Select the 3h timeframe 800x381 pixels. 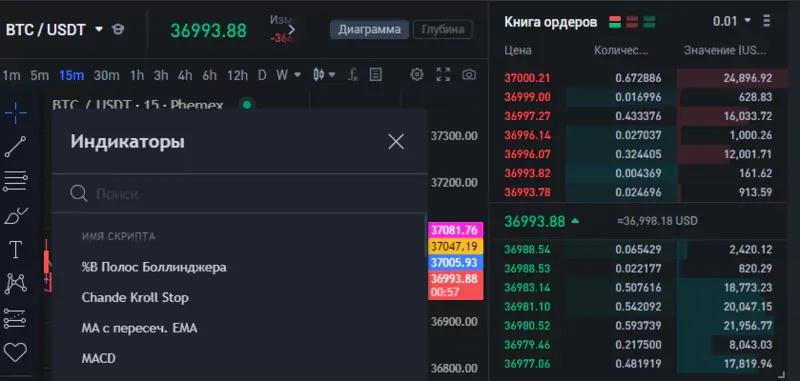click(x=161, y=75)
